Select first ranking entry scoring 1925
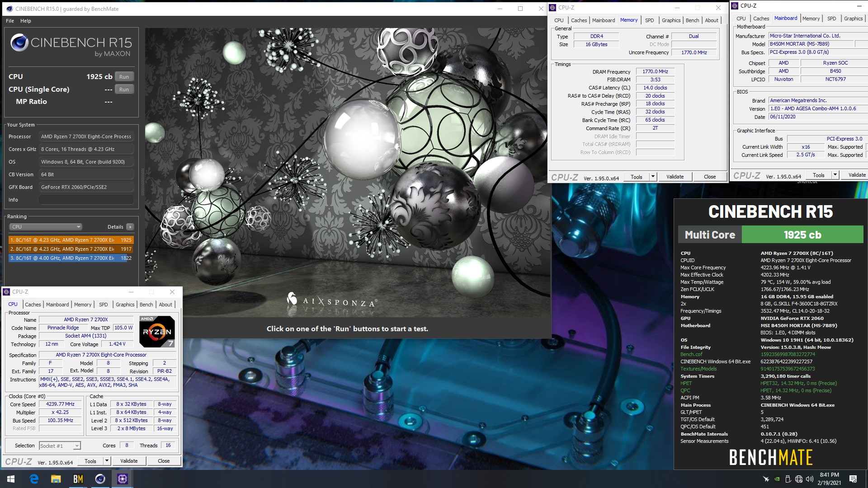 (71, 240)
